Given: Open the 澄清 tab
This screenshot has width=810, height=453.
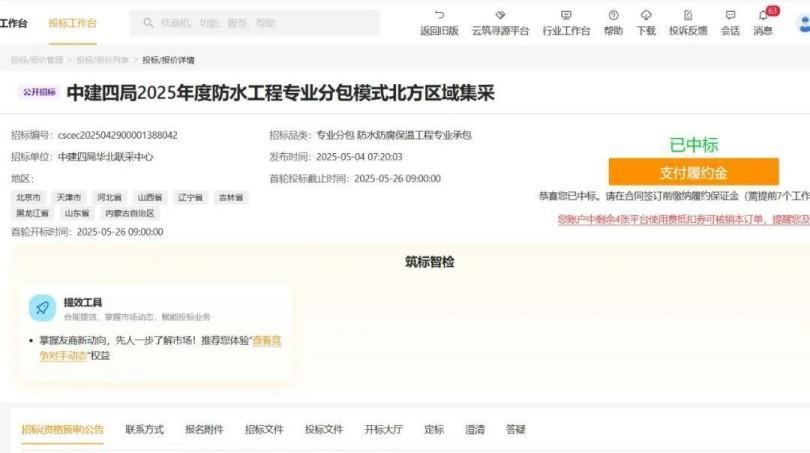Looking at the screenshot, I should (474, 429).
